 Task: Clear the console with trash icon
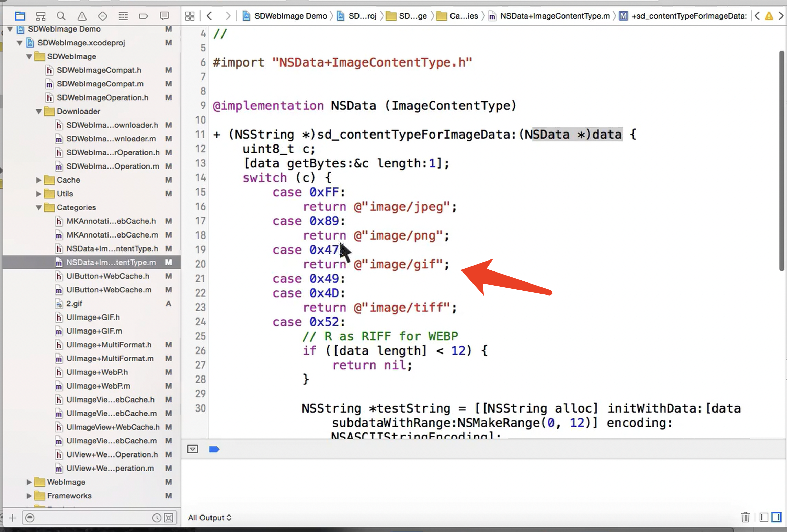tap(745, 517)
